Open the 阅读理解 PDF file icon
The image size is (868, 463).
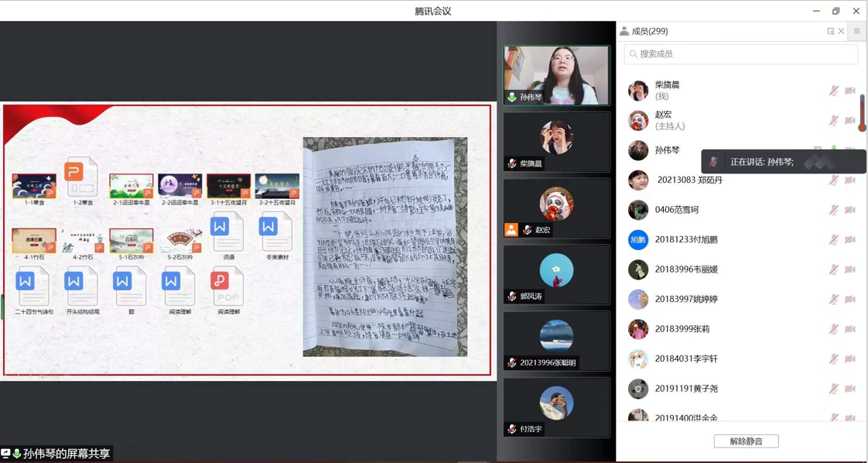[228, 286]
